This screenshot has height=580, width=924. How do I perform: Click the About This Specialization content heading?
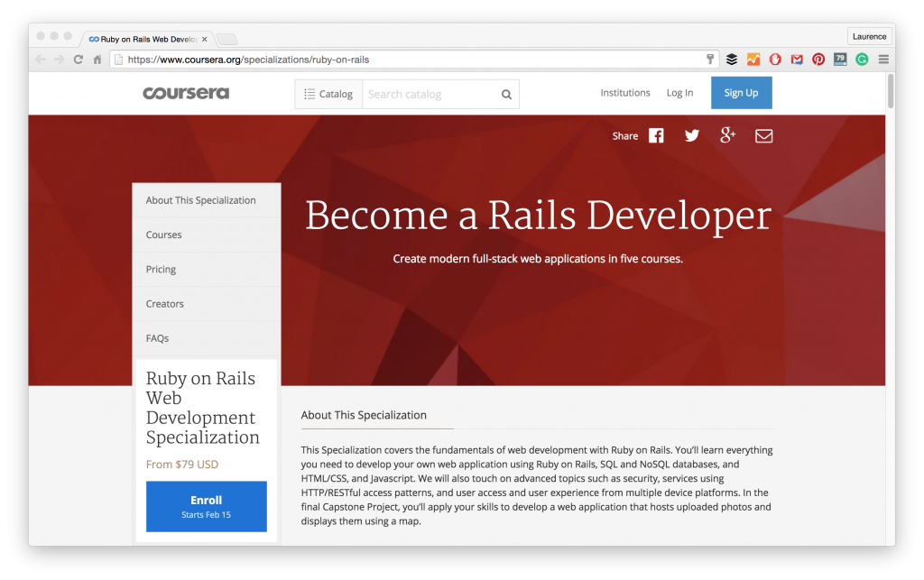coord(364,415)
